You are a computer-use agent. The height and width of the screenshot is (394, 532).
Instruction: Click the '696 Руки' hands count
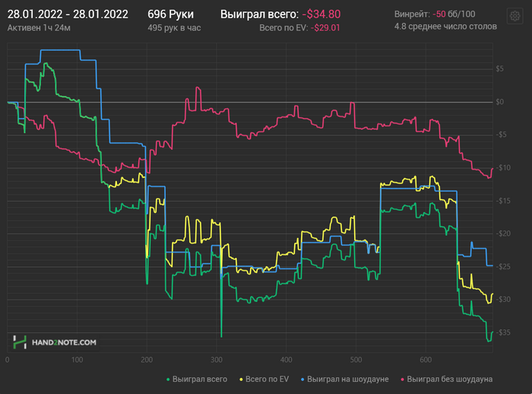[x=171, y=14]
